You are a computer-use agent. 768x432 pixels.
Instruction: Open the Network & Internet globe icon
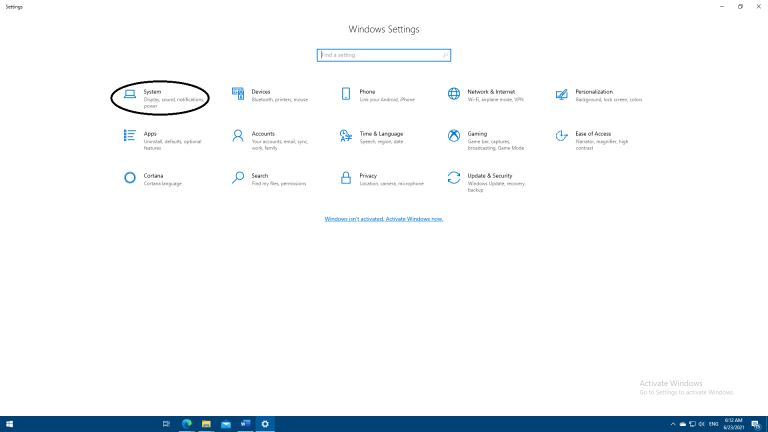[454, 94]
